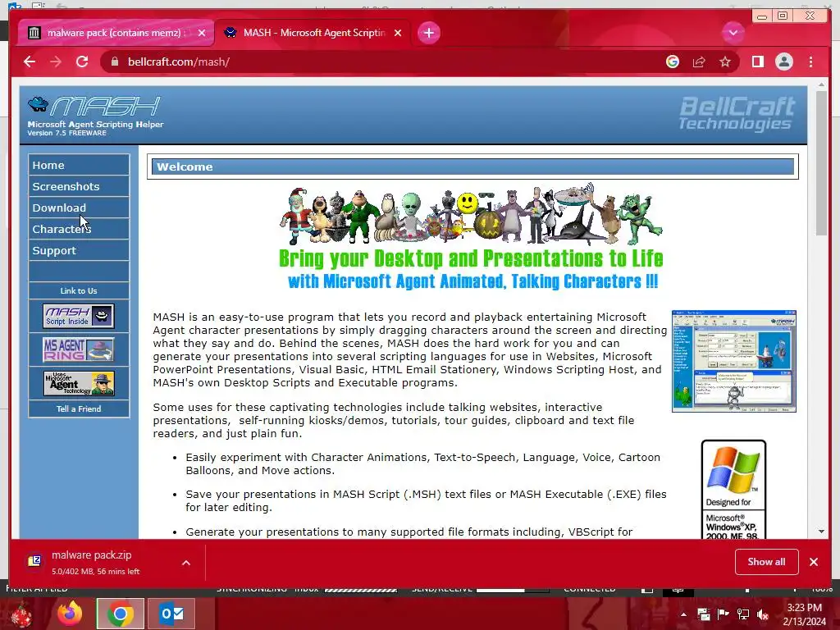Click the Link to Us link
Screen dimensions: 840x630
(79, 290)
